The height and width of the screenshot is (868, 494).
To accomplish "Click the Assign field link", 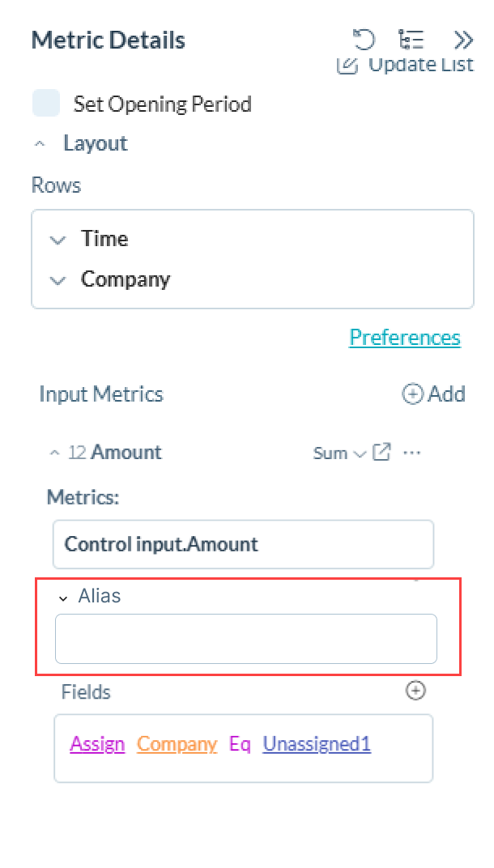I will (x=98, y=744).
